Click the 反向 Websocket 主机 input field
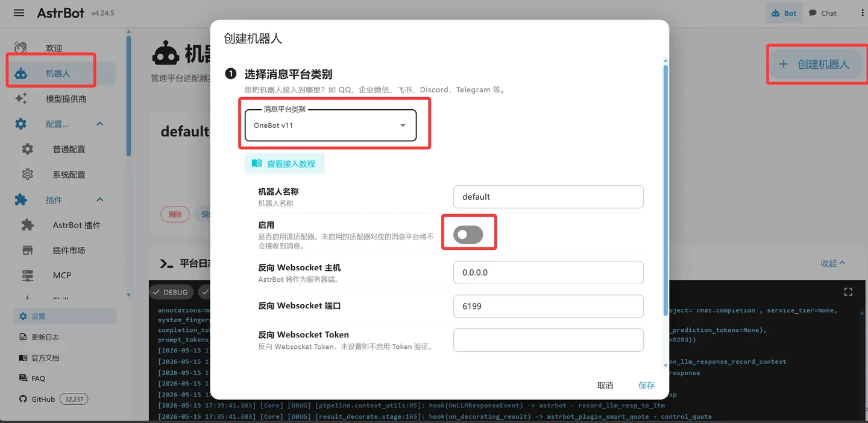The height and width of the screenshot is (423, 868). [x=549, y=273]
